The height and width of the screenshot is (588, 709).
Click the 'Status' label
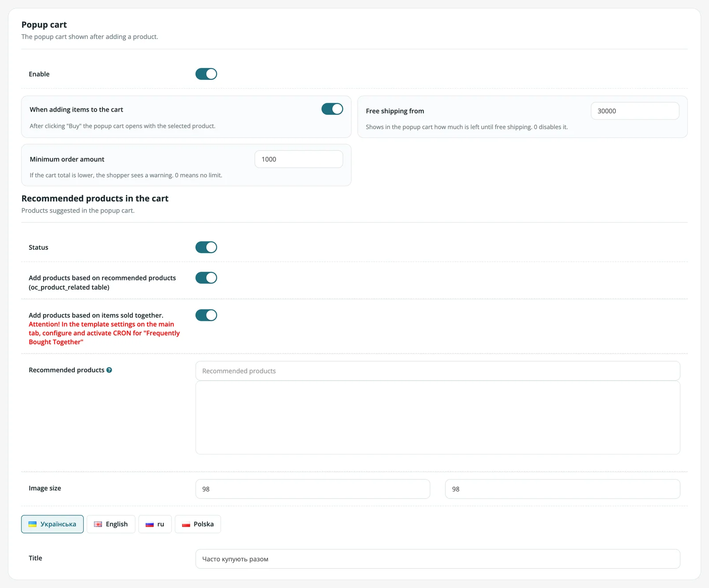click(39, 247)
